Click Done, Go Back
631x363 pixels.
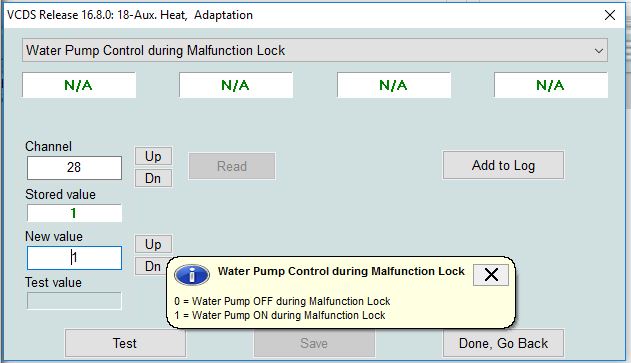[x=503, y=343]
